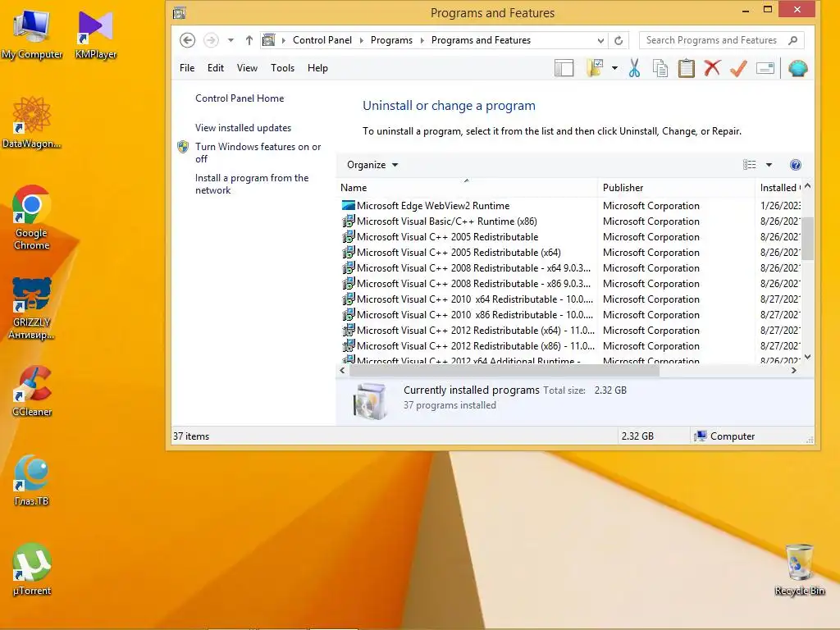This screenshot has height=630, width=840.
Task: Open the Organize dropdown
Action: (372, 165)
